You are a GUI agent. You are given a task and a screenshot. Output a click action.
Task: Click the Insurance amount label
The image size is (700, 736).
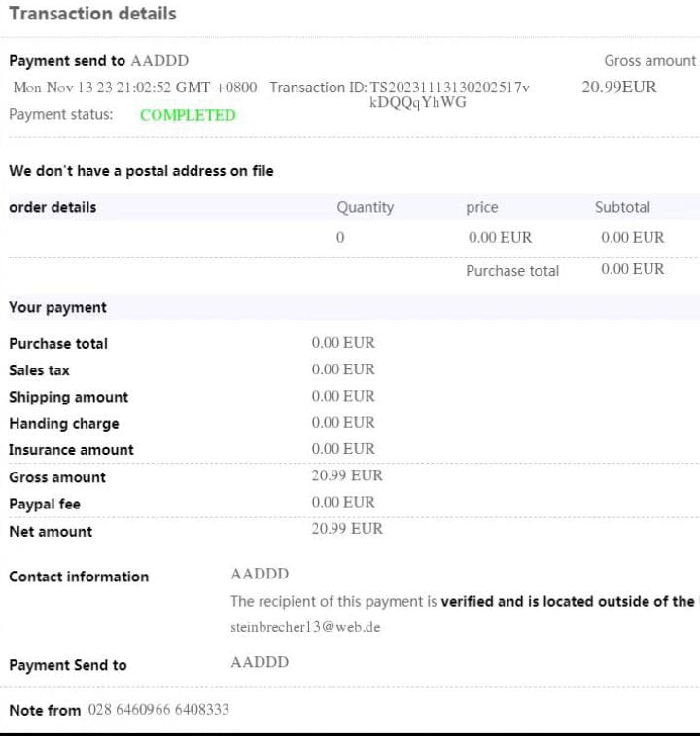[x=71, y=450]
